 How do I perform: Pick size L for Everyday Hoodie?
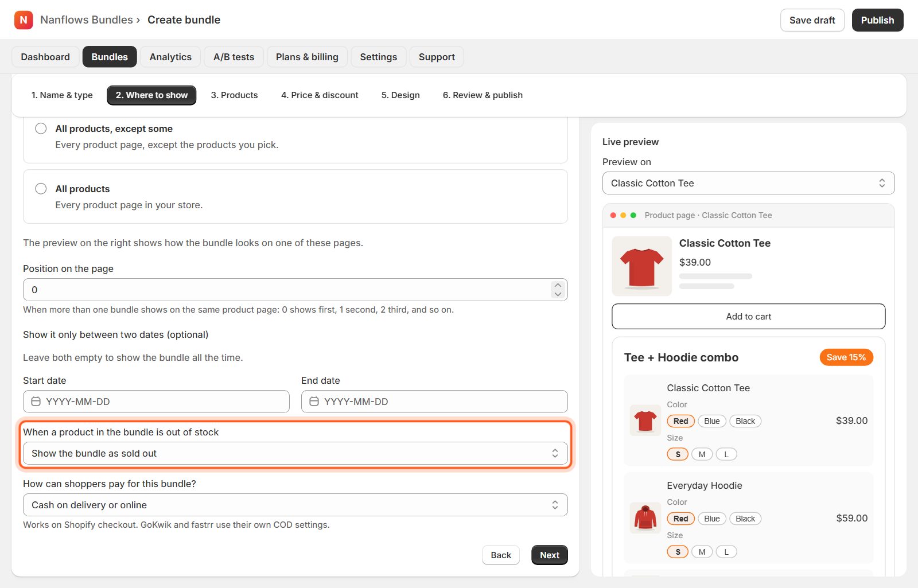tap(726, 552)
